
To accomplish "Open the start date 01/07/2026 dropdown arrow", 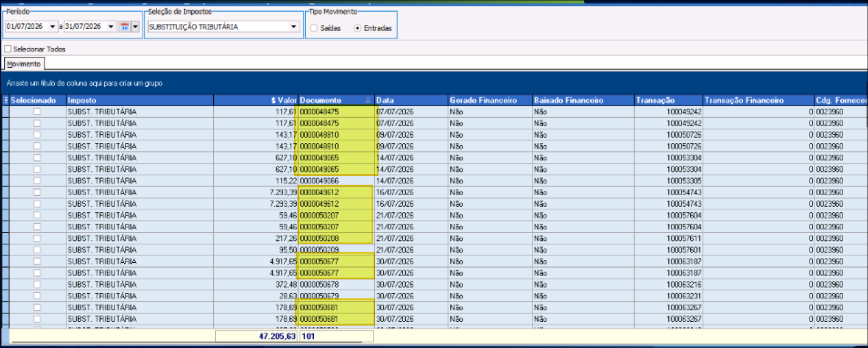I will (x=53, y=27).
